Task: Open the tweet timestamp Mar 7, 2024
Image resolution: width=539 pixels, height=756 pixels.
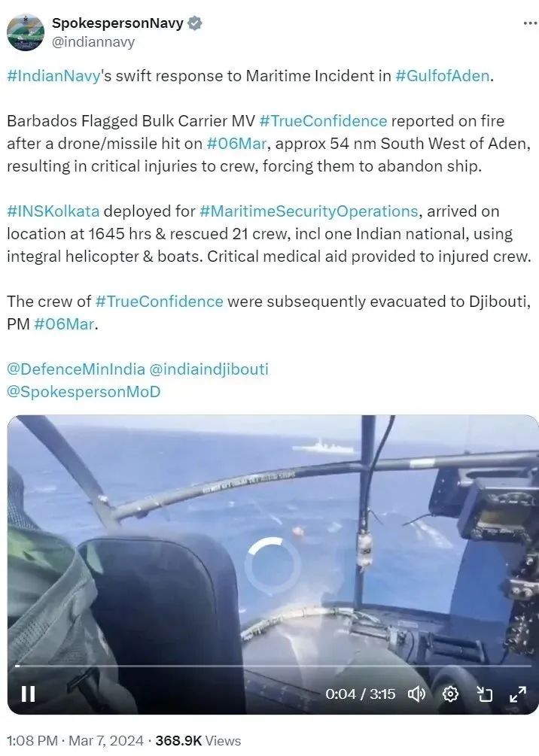Action: coord(106,740)
